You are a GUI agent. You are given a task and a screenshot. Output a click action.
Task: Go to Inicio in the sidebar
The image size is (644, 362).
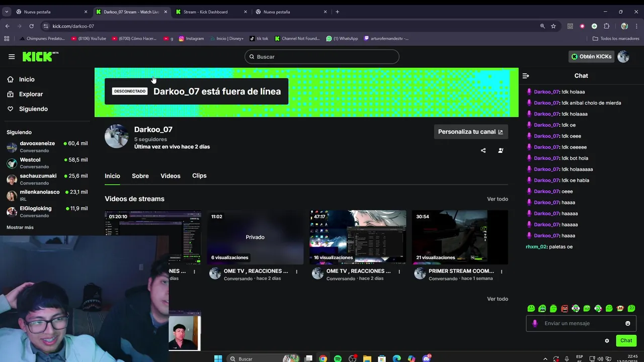coord(27,79)
